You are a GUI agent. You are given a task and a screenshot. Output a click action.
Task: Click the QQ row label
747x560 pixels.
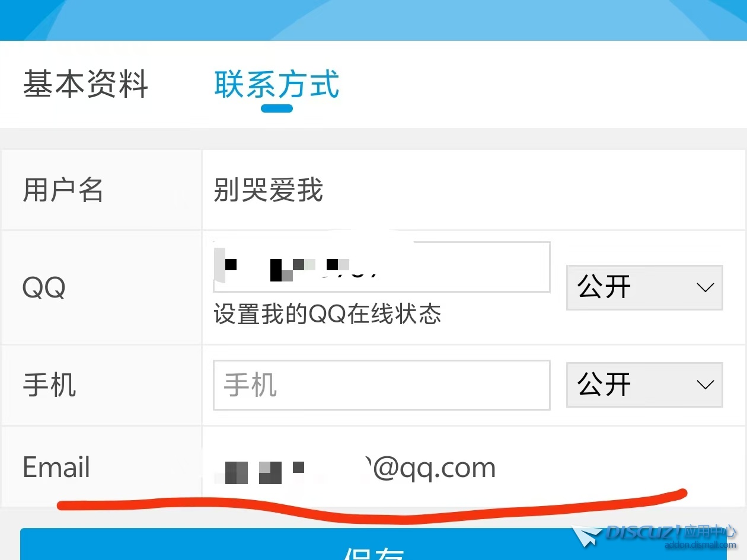(x=44, y=288)
